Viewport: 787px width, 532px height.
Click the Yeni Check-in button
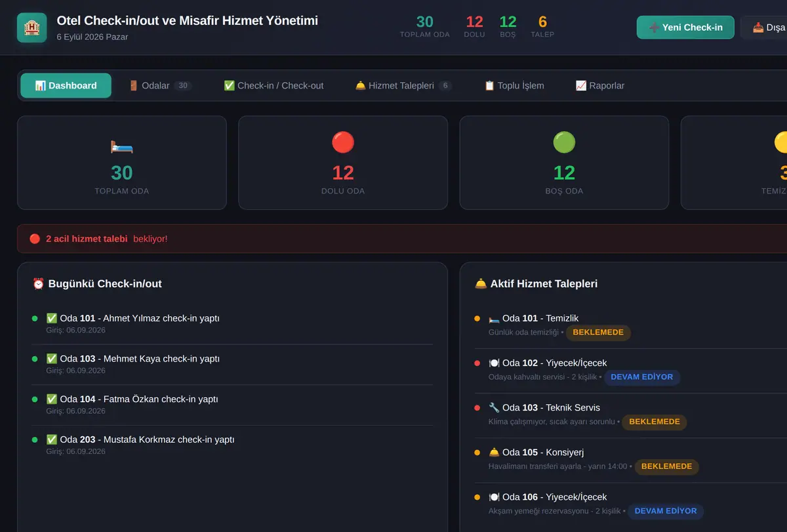pyautogui.click(x=685, y=28)
